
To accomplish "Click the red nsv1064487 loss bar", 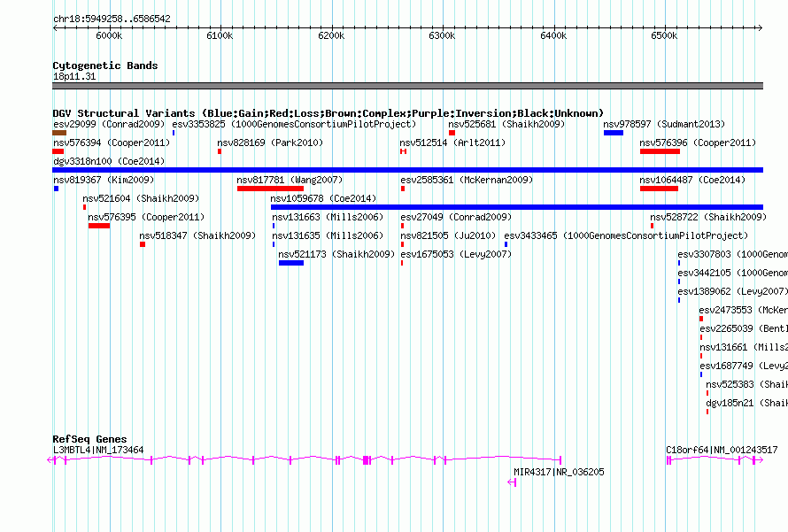I will click(x=659, y=189).
